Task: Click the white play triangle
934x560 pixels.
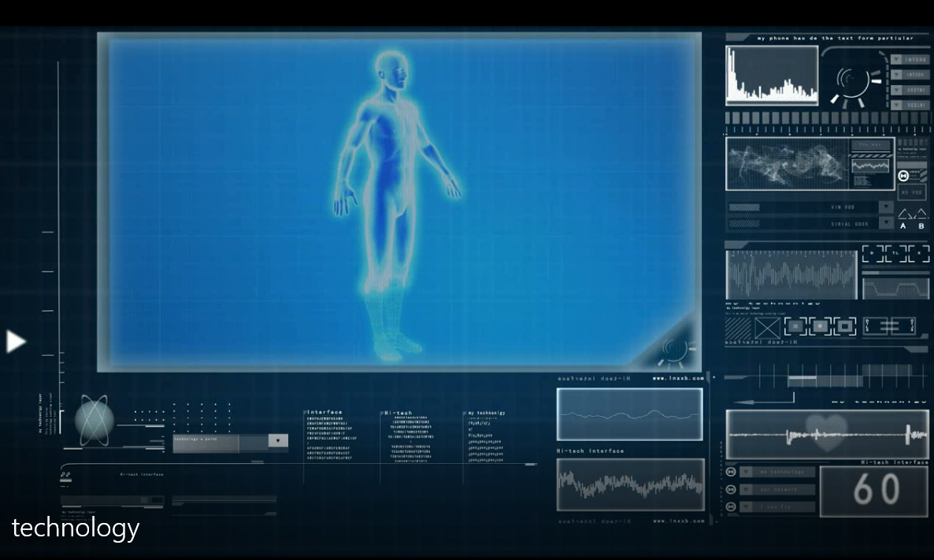Action: 16,341
